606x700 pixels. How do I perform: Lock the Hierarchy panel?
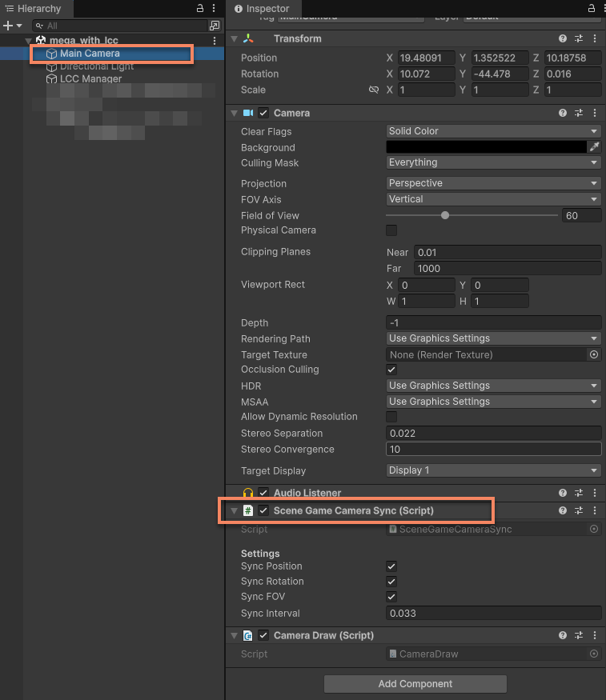200,8
